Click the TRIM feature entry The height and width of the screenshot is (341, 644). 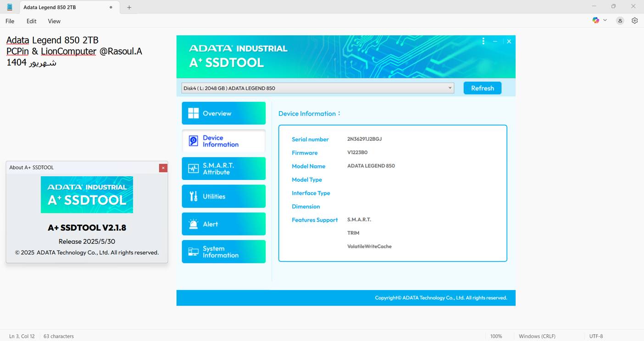click(x=353, y=233)
